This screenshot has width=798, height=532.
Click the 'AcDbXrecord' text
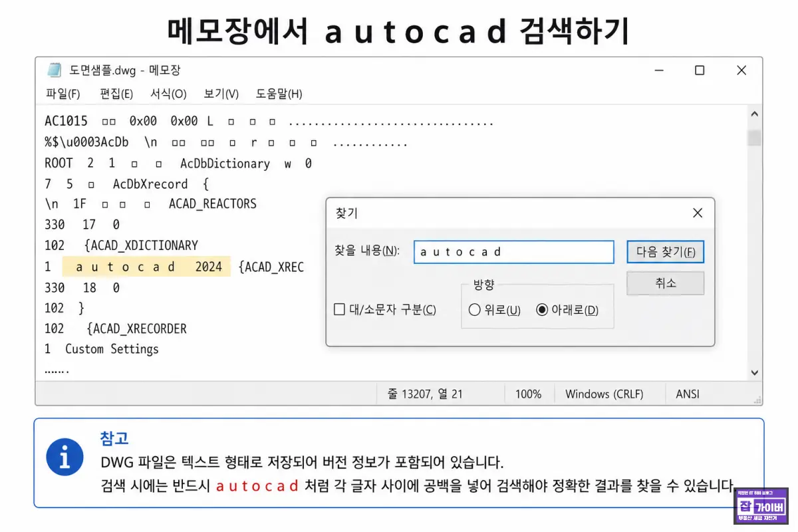point(150,184)
